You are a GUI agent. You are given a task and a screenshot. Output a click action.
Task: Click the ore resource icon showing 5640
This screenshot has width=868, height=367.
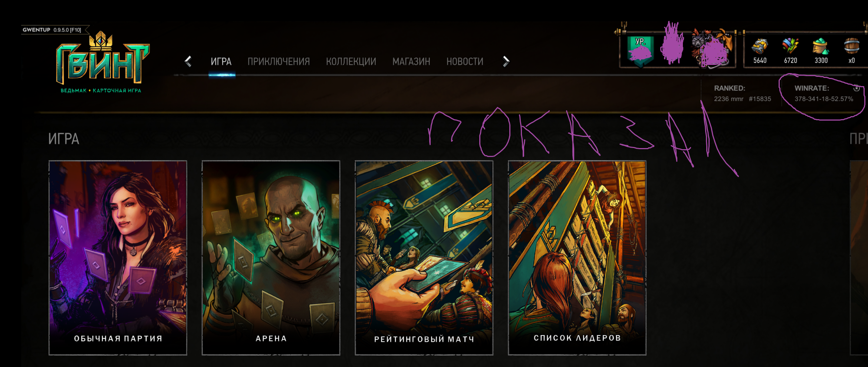[759, 47]
